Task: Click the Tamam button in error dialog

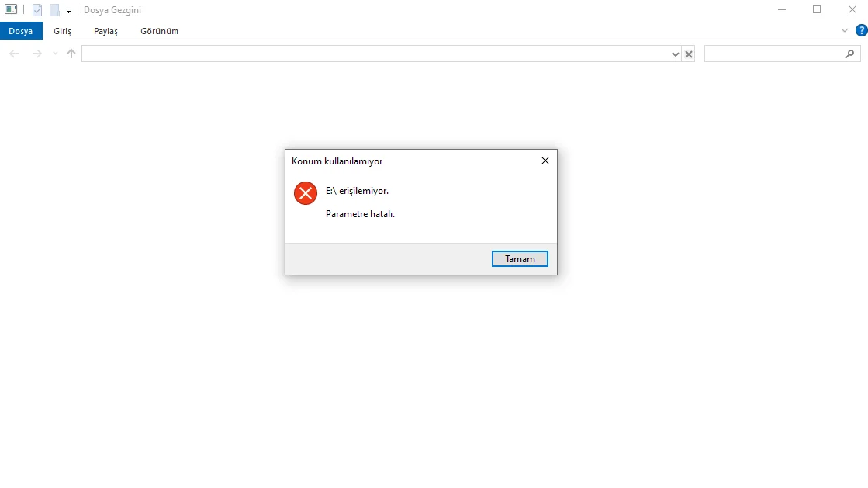Action: coord(520,258)
